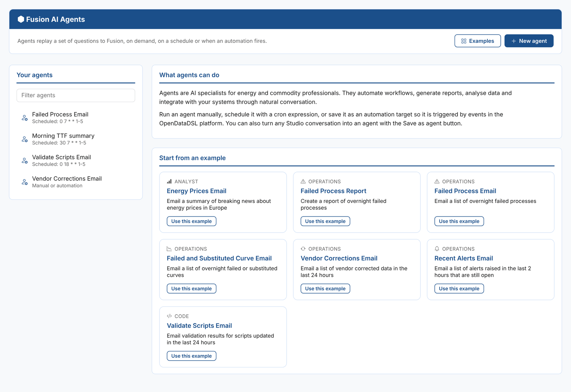The height and width of the screenshot is (392, 571).
Task: Use this example on Vendor Corrections Email card
Action: tap(325, 289)
